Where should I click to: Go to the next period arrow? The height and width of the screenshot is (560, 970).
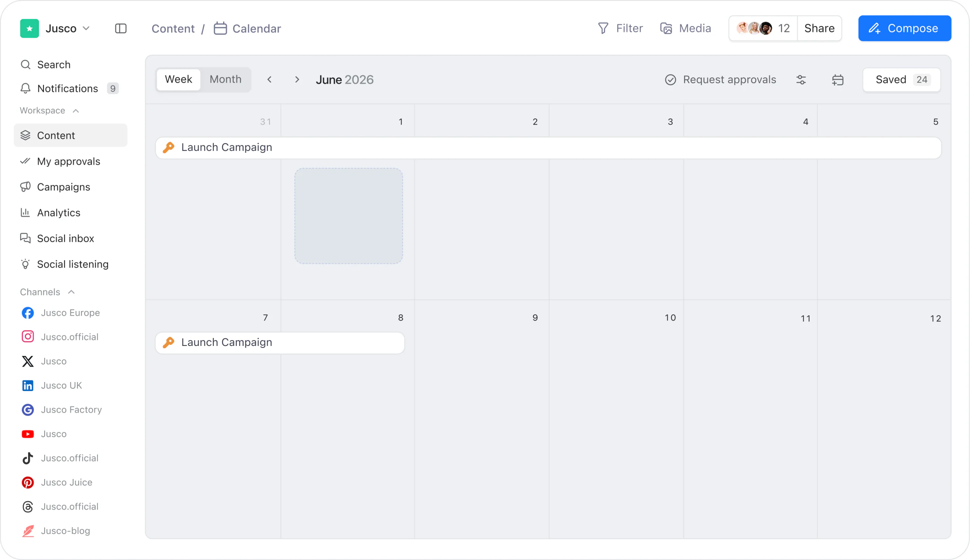(297, 80)
